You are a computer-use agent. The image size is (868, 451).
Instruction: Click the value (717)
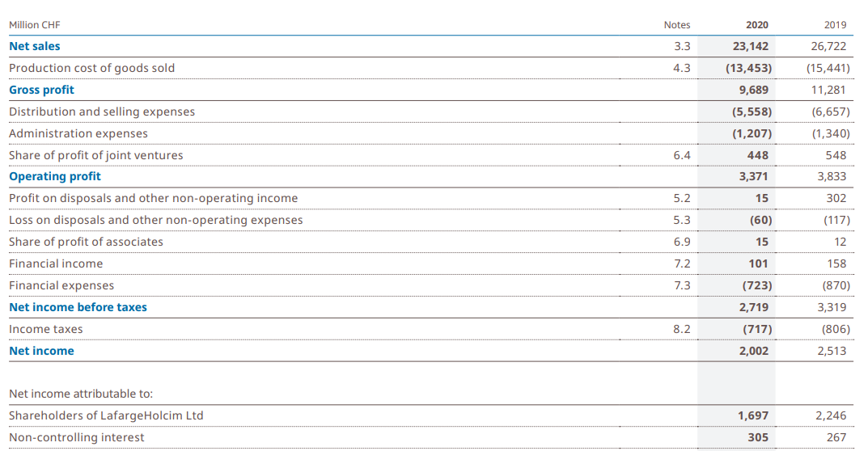(757, 329)
